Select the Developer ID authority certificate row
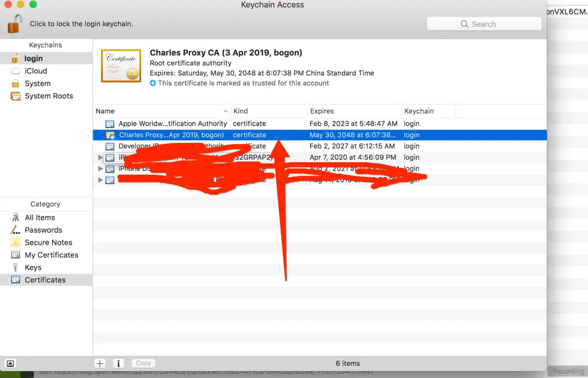The height and width of the screenshot is (378, 588). [320, 146]
